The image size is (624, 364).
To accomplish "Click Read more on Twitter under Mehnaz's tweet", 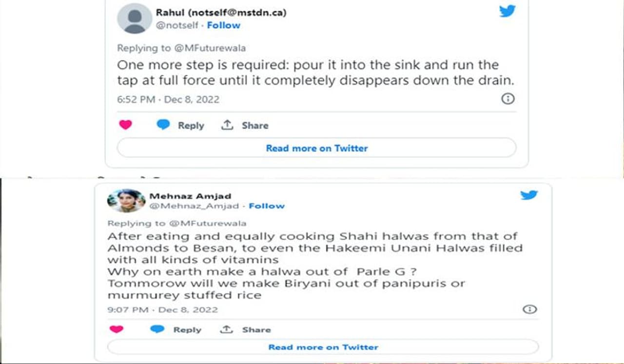I will [x=323, y=347].
